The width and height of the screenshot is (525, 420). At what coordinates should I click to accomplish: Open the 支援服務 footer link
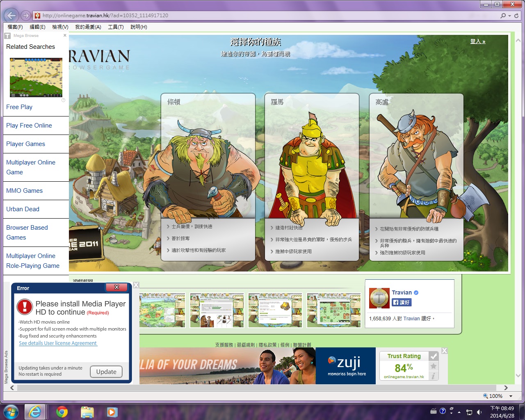click(224, 345)
